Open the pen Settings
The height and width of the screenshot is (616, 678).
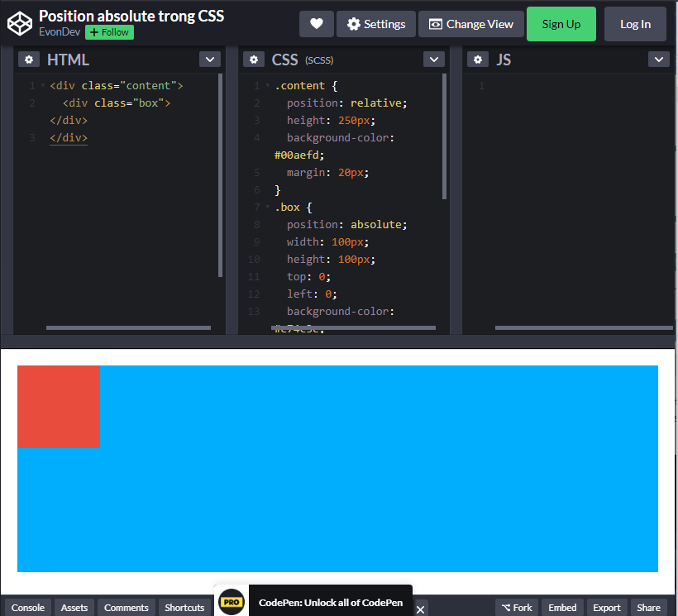click(375, 24)
